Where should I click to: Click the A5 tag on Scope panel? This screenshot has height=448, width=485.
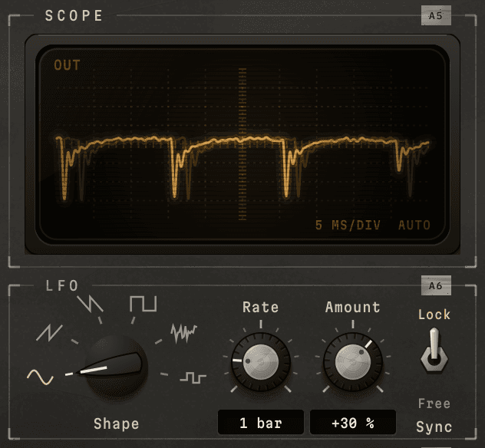(436, 15)
